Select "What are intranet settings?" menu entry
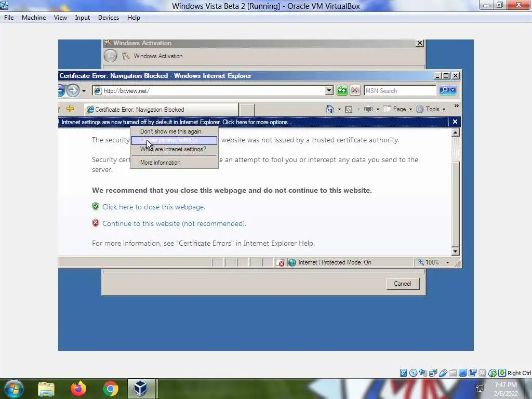 tap(174, 149)
